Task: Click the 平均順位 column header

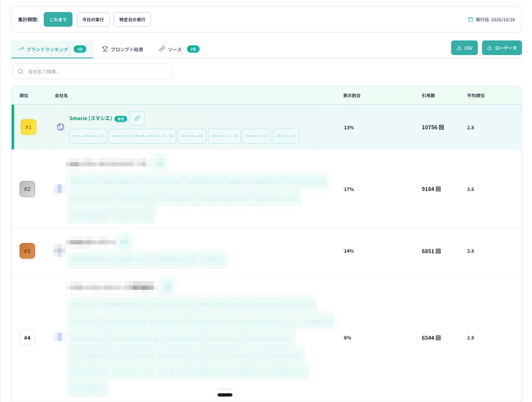Action: point(476,95)
